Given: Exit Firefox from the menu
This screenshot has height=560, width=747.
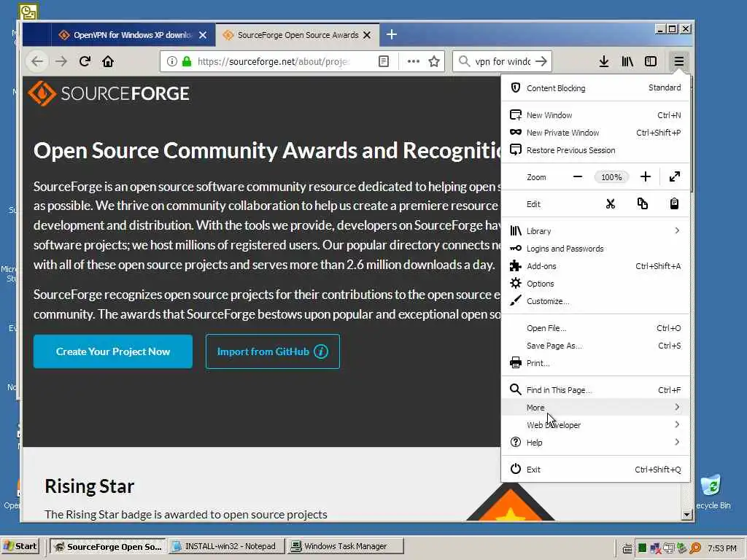Looking at the screenshot, I should [x=595, y=470].
